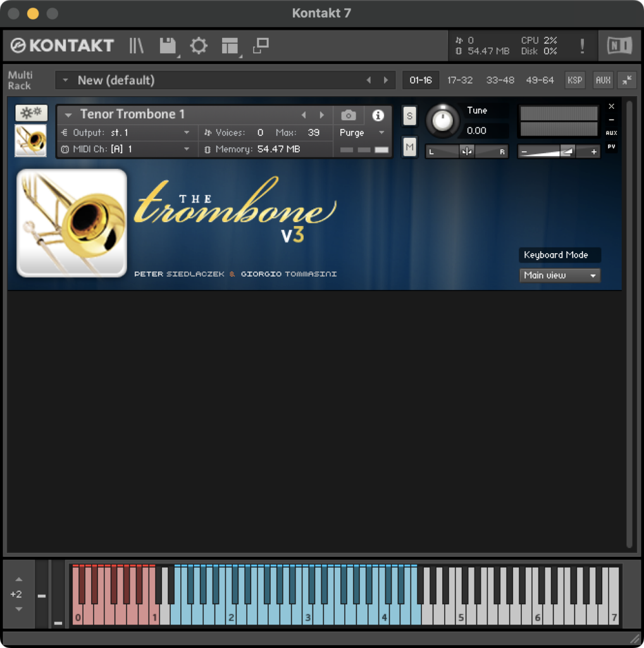Toggle the KSP multi script editor

click(x=574, y=80)
